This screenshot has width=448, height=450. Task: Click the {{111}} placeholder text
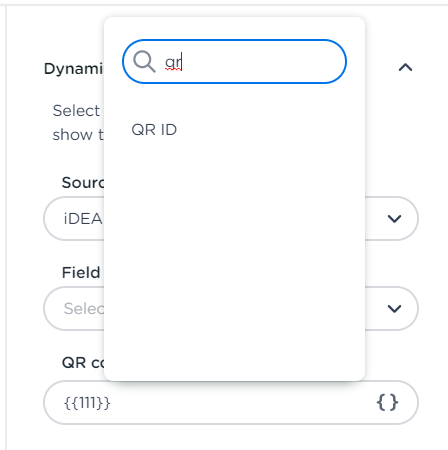[87, 403]
